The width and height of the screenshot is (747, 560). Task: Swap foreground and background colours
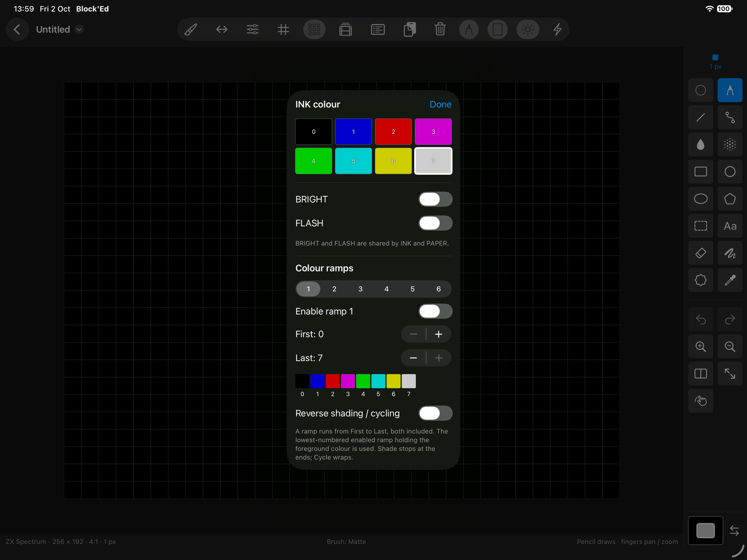734,531
